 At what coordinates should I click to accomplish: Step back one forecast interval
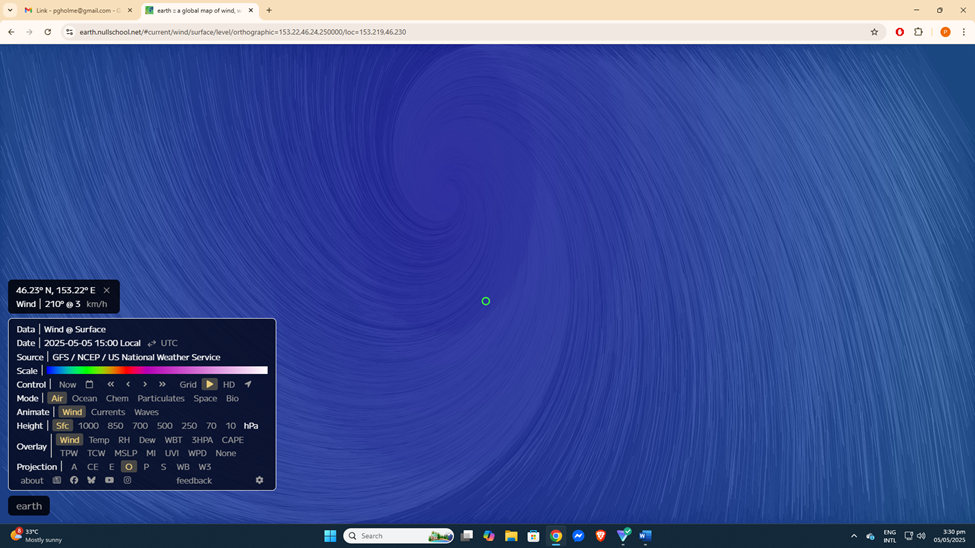click(x=128, y=384)
